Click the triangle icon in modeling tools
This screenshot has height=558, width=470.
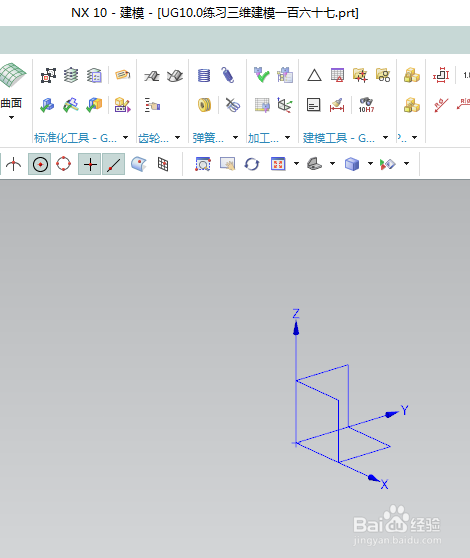[x=315, y=75]
